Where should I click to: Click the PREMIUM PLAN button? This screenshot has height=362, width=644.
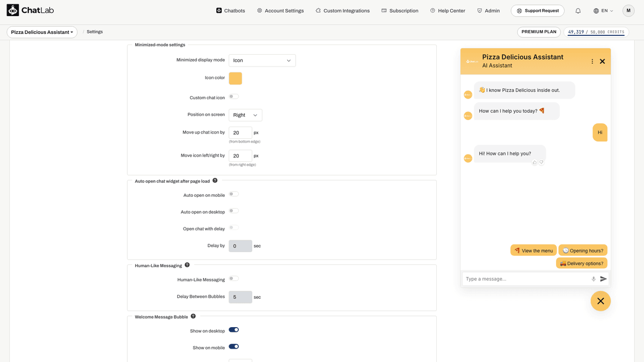coord(539,32)
